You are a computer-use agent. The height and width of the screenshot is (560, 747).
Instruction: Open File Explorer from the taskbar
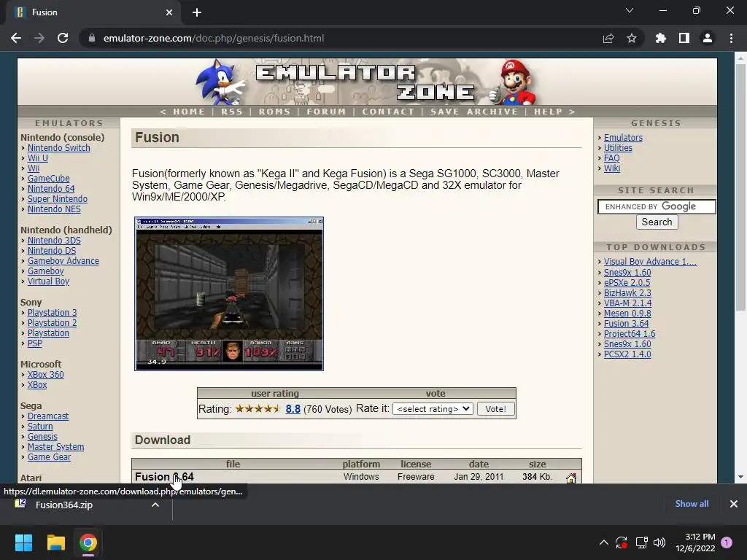tap(55, 542)
